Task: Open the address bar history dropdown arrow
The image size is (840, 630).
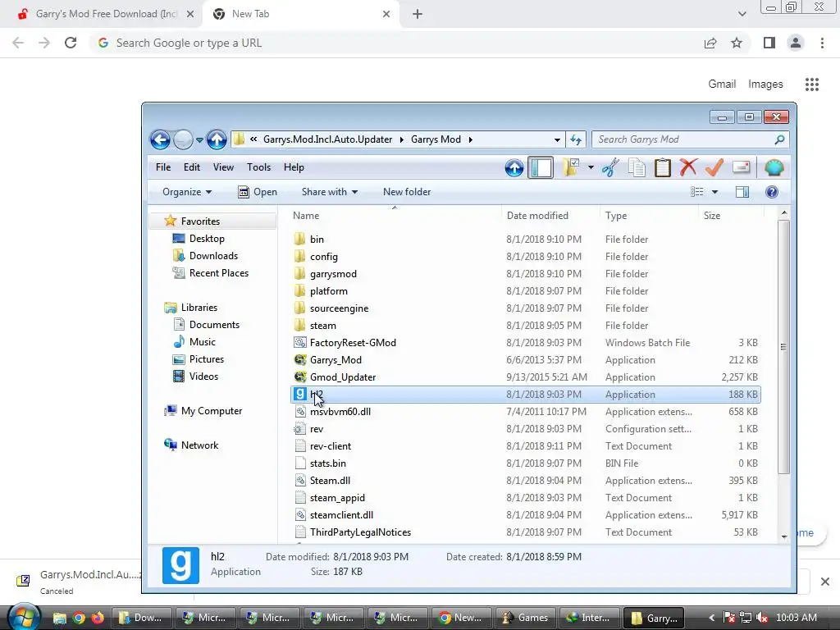Action: (x=557, y=139)
